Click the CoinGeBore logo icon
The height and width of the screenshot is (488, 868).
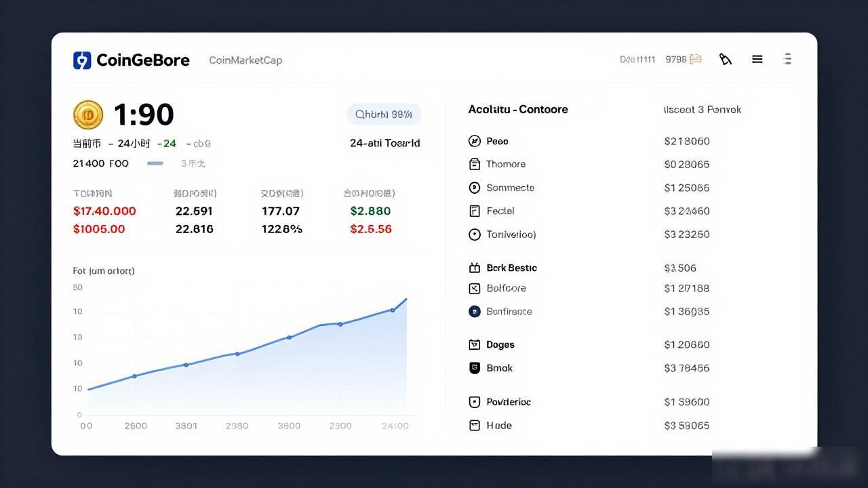81,60
